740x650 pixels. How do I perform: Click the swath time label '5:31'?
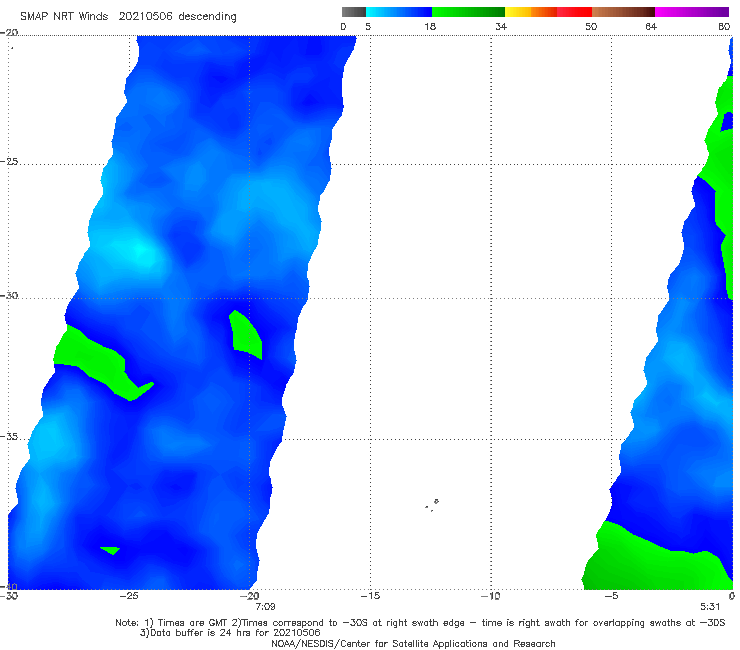[x=710, y=607]
